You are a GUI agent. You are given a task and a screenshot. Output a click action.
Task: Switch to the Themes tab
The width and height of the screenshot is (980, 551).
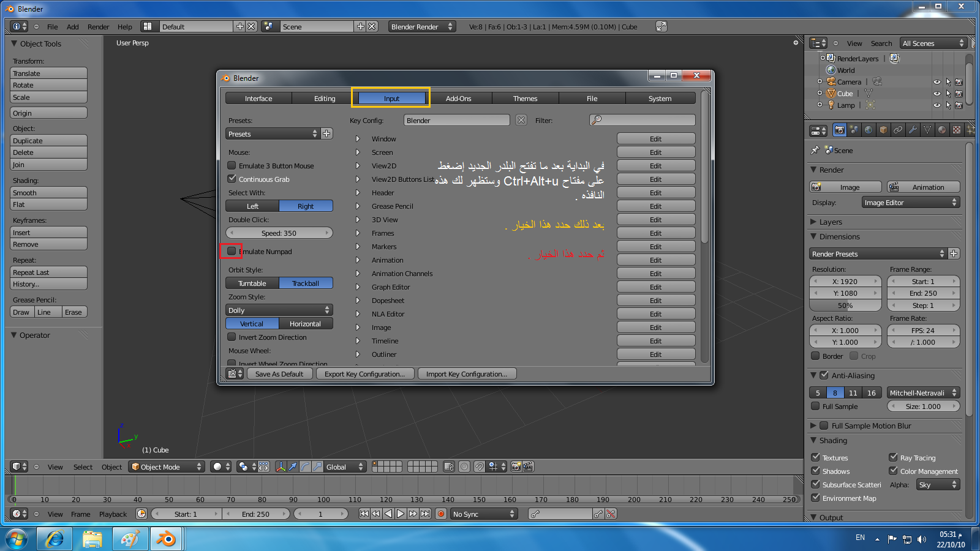pos(525,98)
